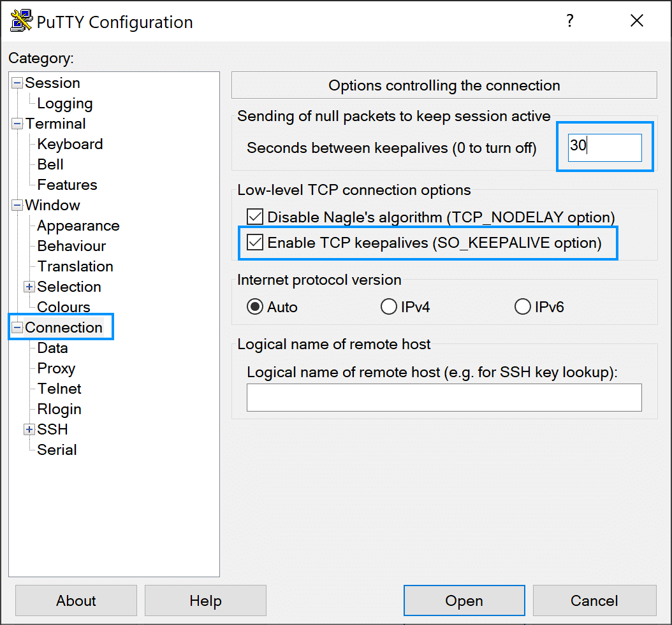
Task: Click the seconds between keepalives field
Action: [604, 148]
